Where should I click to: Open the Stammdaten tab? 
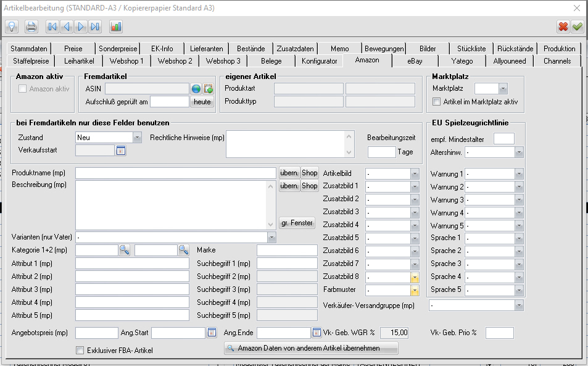pos(29,49)
